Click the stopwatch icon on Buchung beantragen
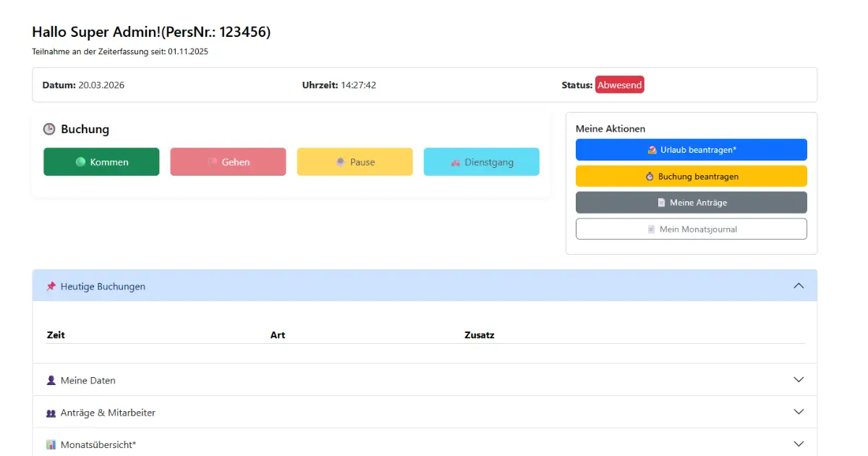The height and width of the screenshot is (456, 868). coord(650,176)
